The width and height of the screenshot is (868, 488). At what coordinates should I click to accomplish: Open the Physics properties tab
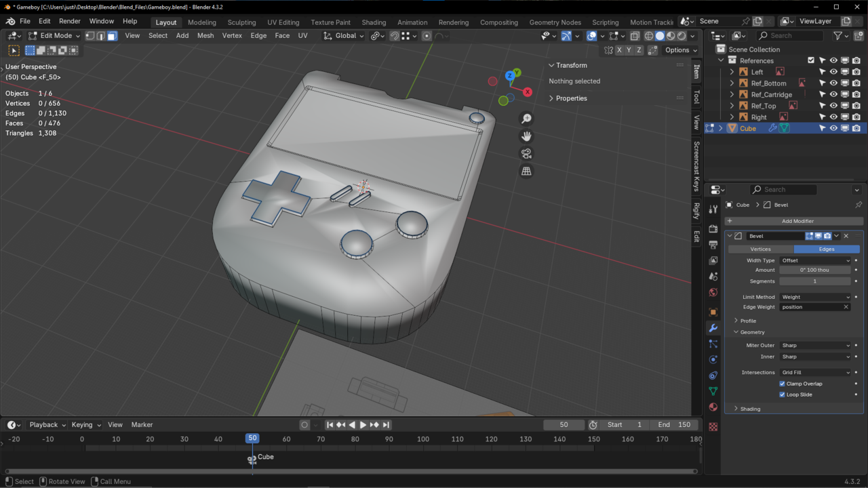(713, 360)
